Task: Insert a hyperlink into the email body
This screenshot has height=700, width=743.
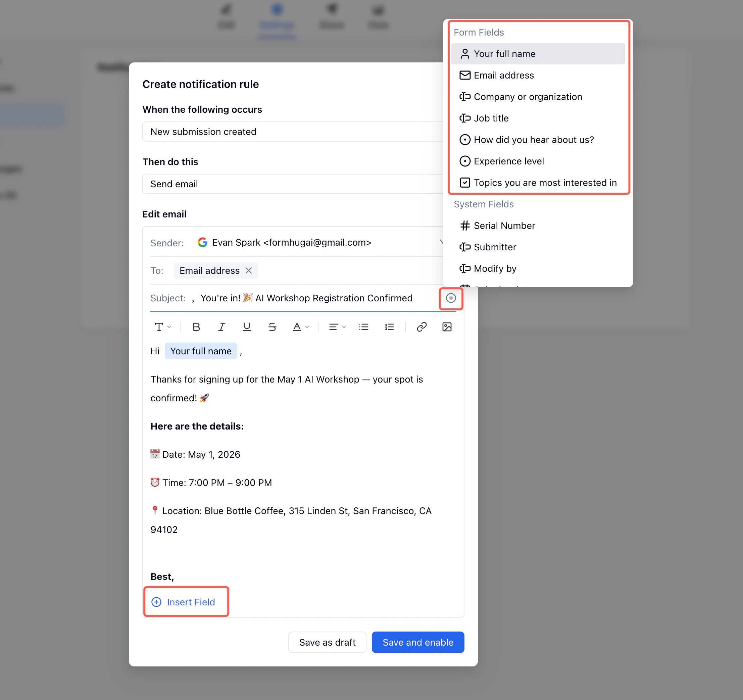Action: tap(422, 327)
